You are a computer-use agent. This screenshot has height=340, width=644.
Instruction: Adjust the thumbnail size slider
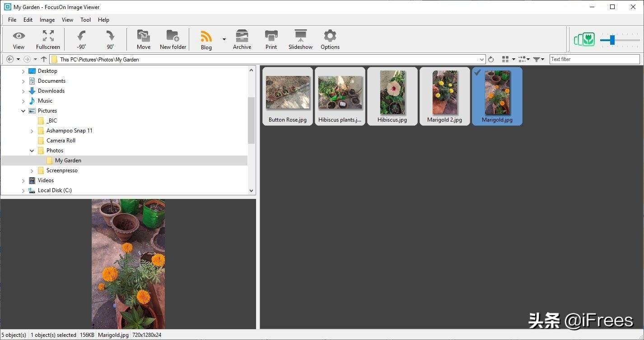point(612,40)
